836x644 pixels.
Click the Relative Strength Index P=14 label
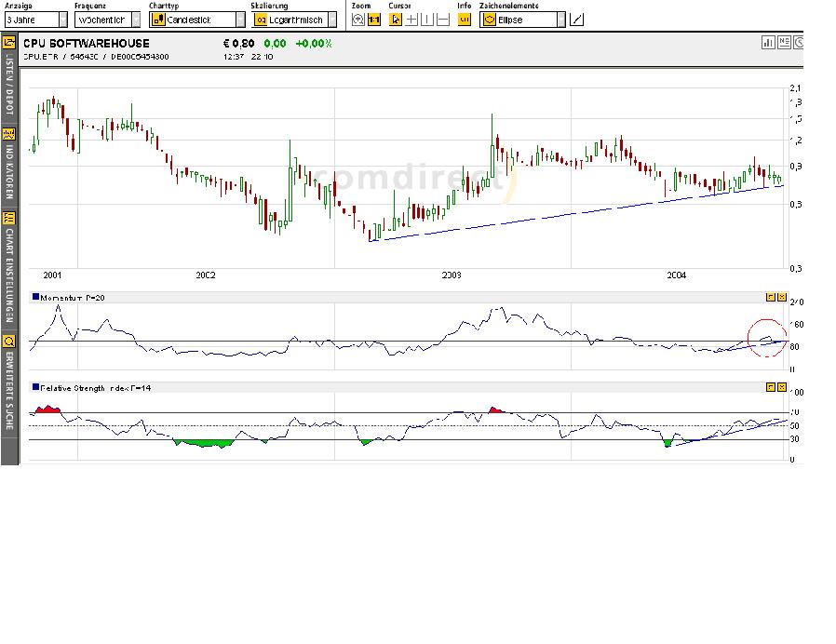click(96, 388)
